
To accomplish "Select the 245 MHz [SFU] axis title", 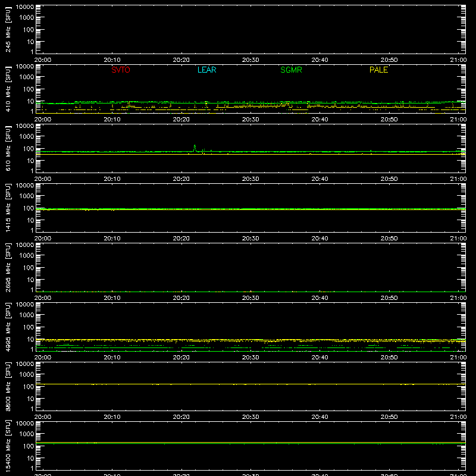I will [8, 29].
